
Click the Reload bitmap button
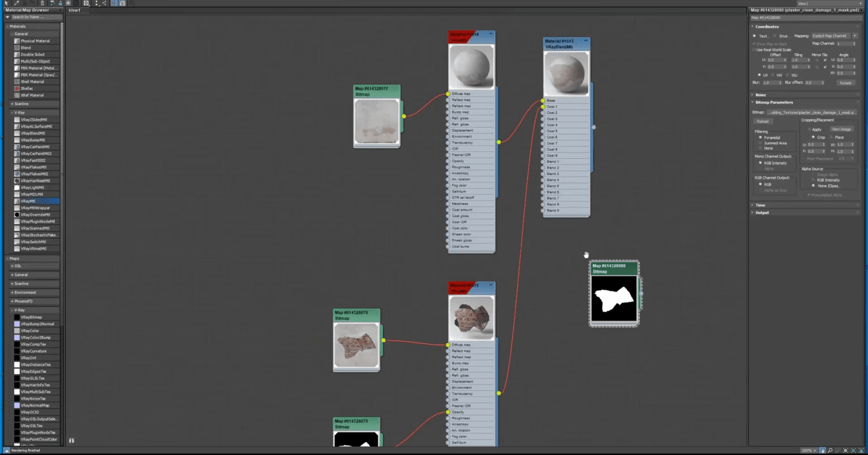763,122
